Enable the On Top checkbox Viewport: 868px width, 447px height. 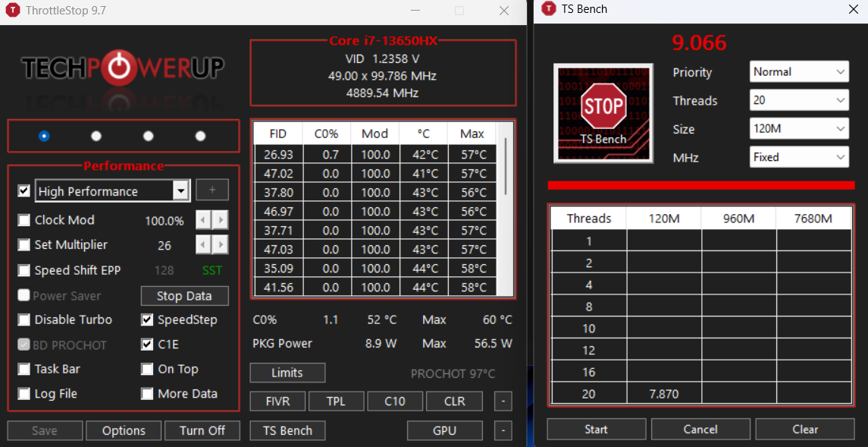(147, 369)
